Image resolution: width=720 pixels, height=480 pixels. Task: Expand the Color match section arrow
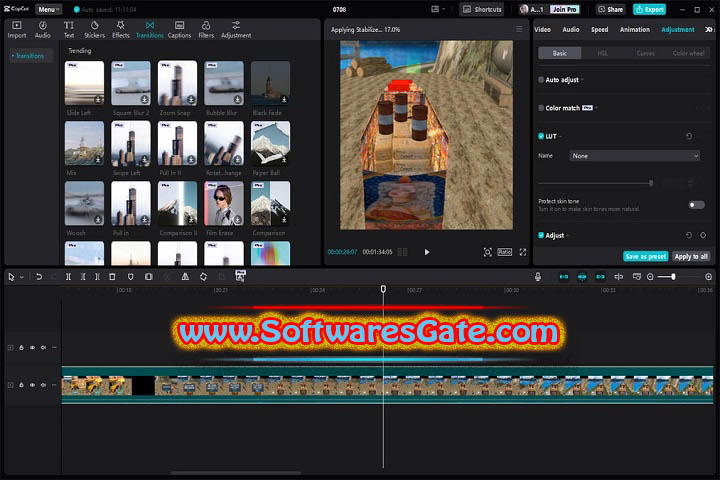596,108
